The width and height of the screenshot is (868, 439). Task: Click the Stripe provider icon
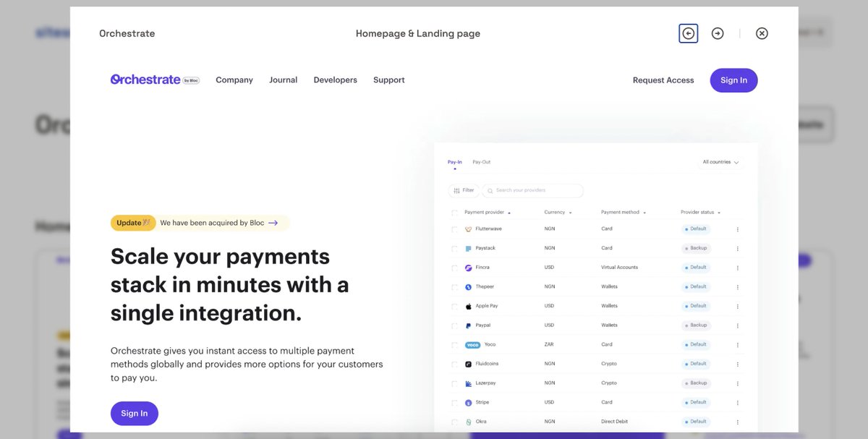(469, 403)
